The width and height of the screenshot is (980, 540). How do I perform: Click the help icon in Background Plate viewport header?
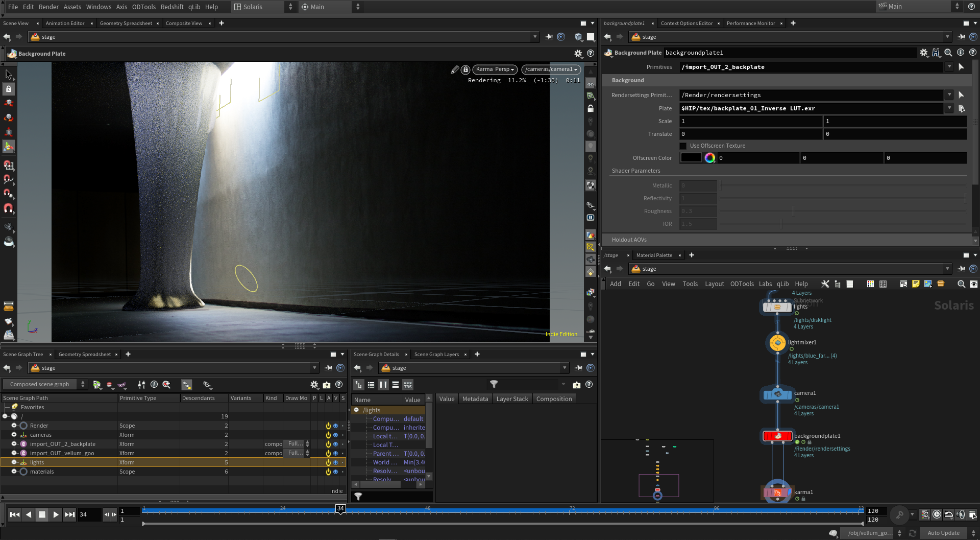(x=591, y=53)
